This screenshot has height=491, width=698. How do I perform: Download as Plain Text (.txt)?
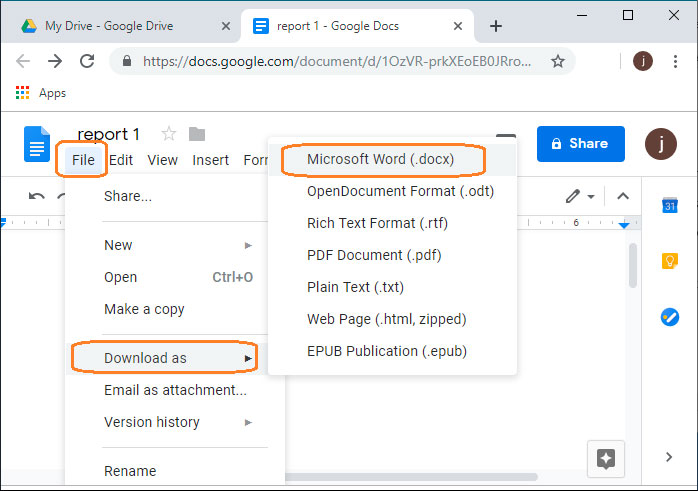[x=392, y=288]
